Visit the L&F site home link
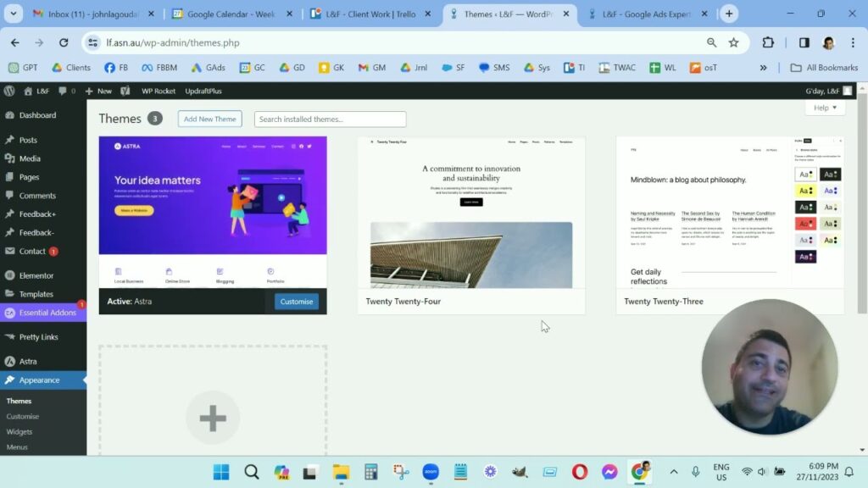 coord(36,91)
